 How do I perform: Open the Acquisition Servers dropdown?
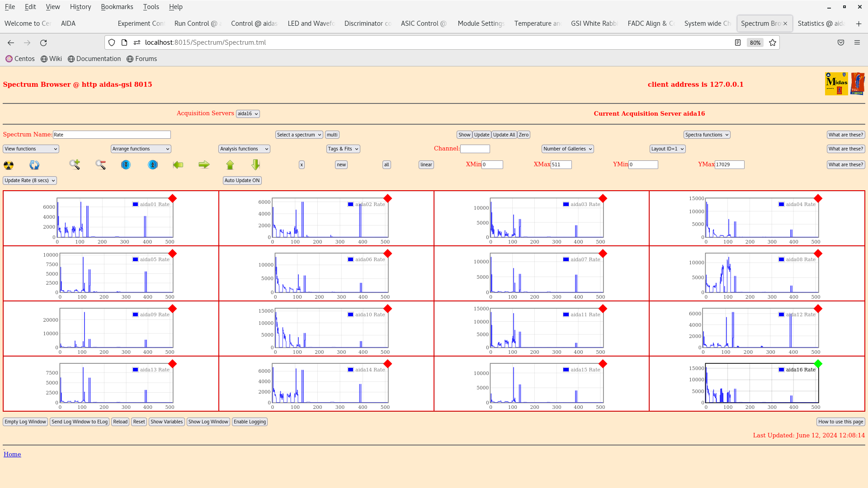point(248,113)
